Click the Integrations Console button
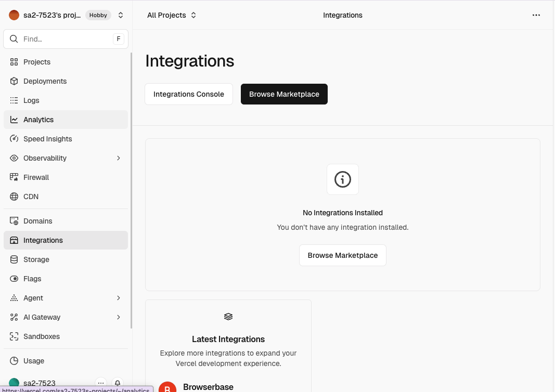 189,94
